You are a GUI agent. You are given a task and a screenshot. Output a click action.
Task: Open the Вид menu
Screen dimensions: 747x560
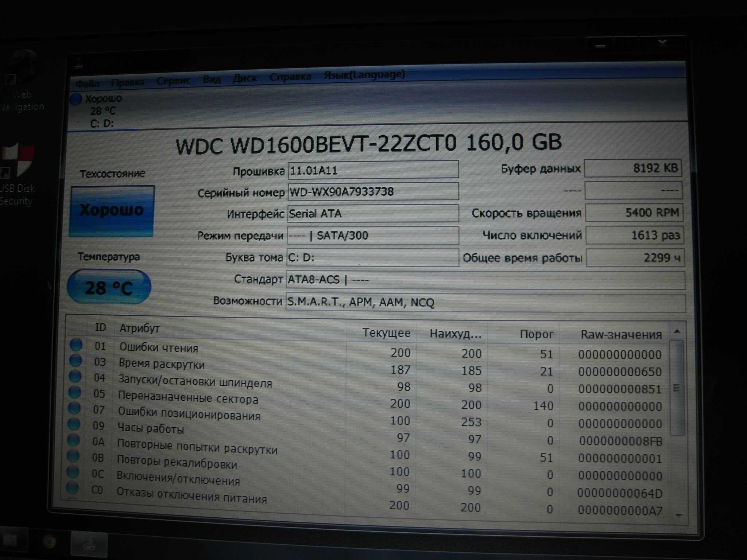click(x=212, y=79)
